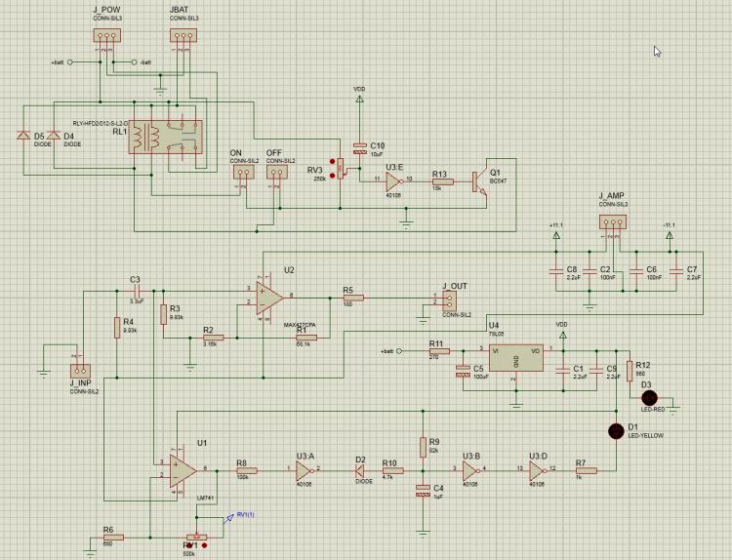Click the U3:E inverter gate

393,182
